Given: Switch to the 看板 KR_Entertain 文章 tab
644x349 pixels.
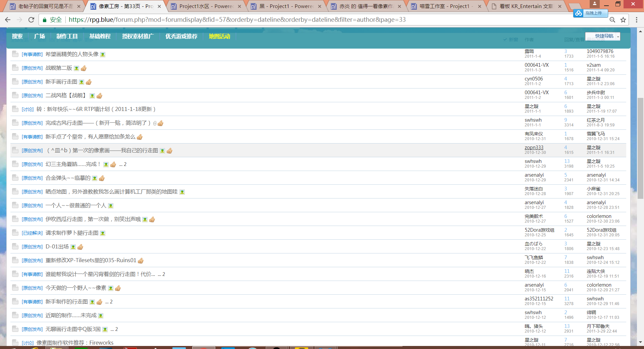Looking at the screenshot, I should click(x=526, y=6).
